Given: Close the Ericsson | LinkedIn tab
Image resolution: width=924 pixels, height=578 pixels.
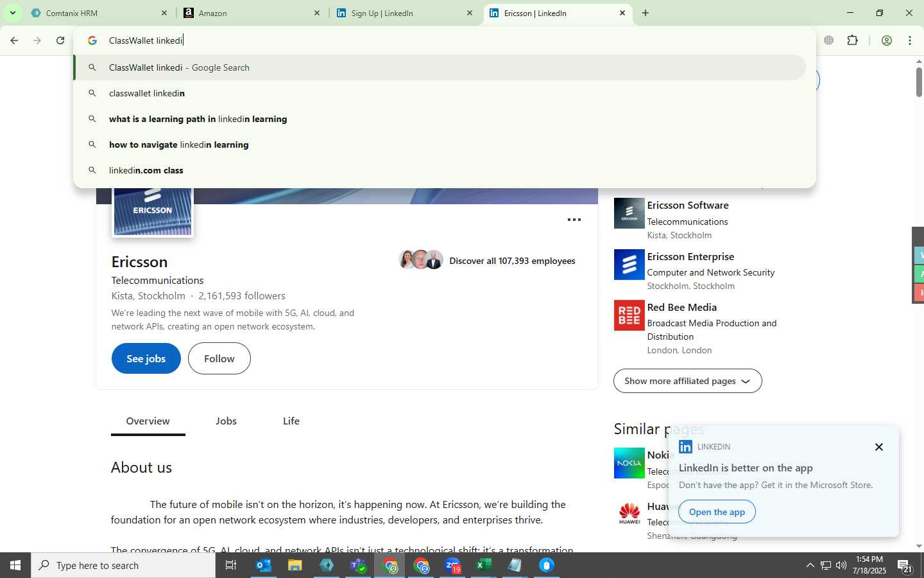Looking at the screenshot, I should coord(622,13).
